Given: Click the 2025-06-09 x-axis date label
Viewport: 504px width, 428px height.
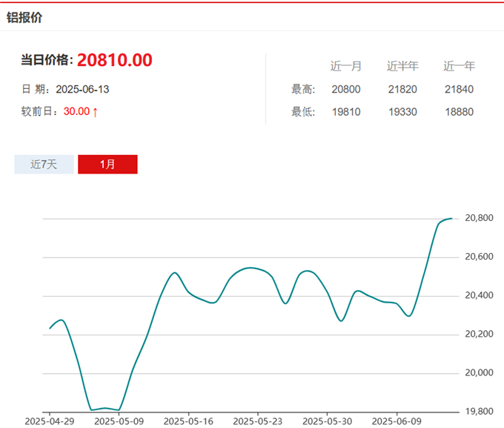Looking at the screenshot, I should 395,421.
